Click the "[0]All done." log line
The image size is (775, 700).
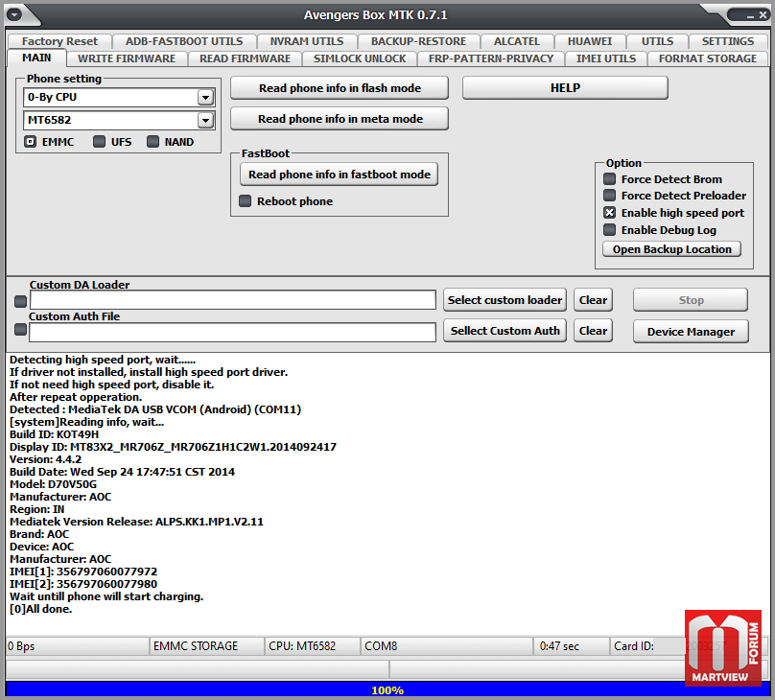point(41,609)
